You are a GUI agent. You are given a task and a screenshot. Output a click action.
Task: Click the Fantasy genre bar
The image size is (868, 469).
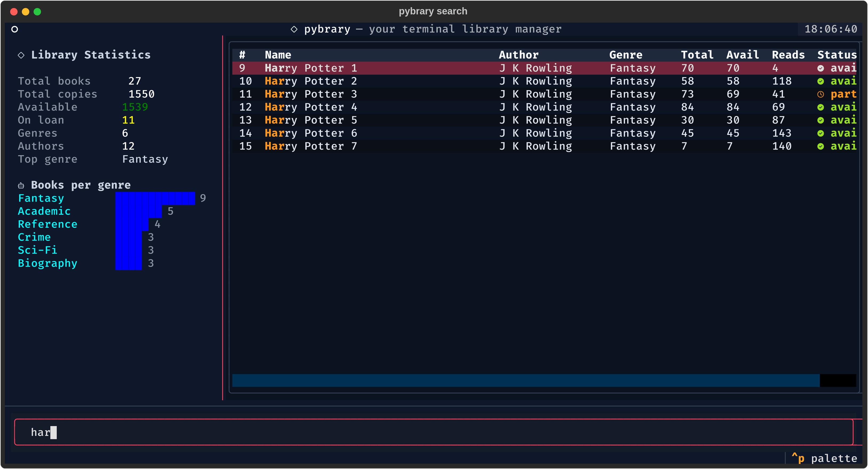tap(155, 198)
